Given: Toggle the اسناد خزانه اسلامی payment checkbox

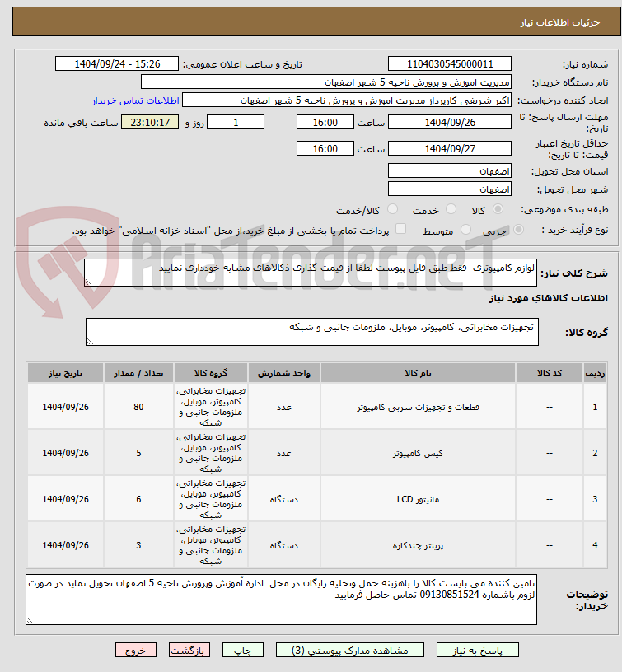Looking at the screenshot, I should (x=401, y=229).
